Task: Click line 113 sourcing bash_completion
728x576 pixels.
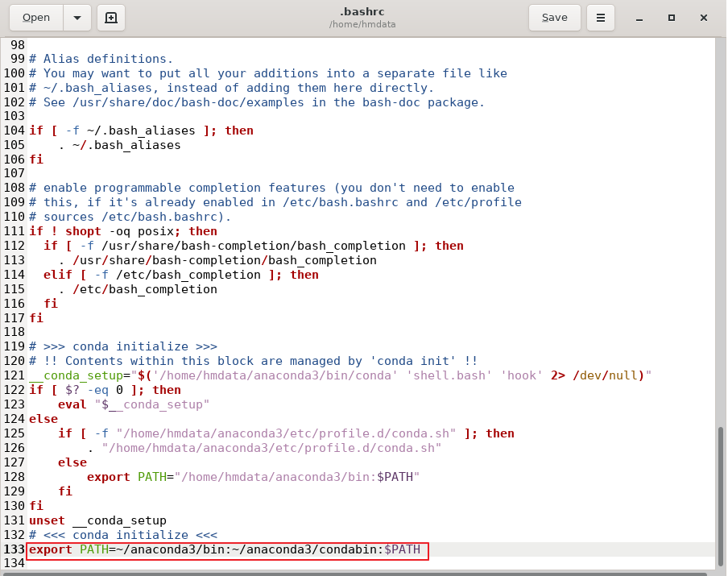Action: [x=217, y=260]
